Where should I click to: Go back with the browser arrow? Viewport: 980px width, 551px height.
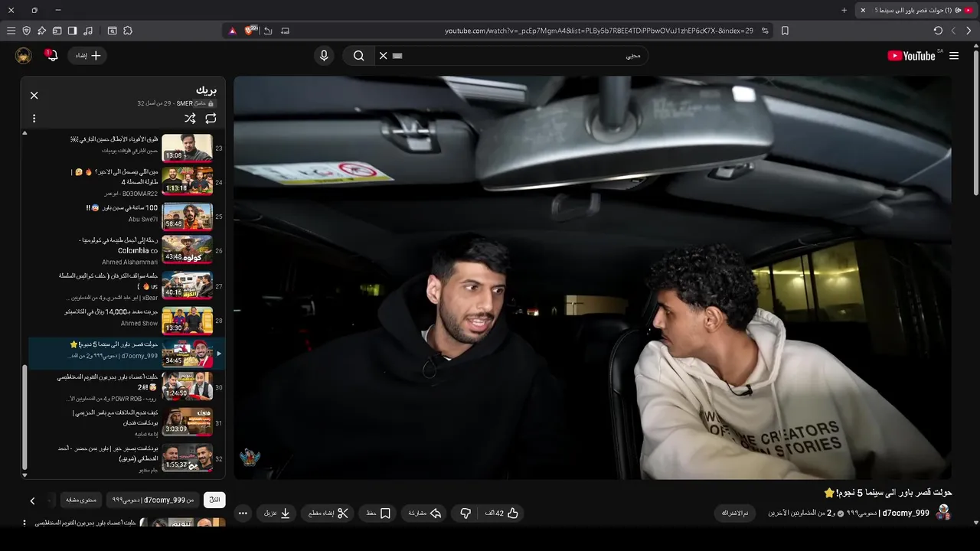coord(969,31)
